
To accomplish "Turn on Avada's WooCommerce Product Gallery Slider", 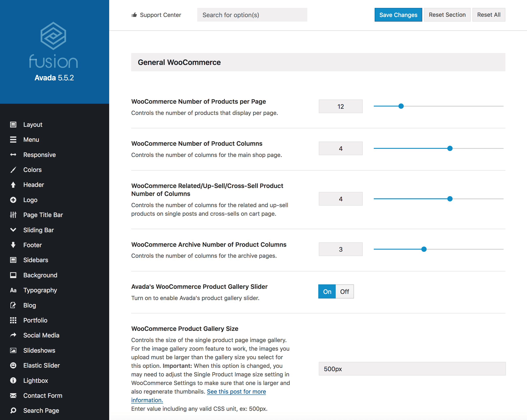I will (326, 291).
